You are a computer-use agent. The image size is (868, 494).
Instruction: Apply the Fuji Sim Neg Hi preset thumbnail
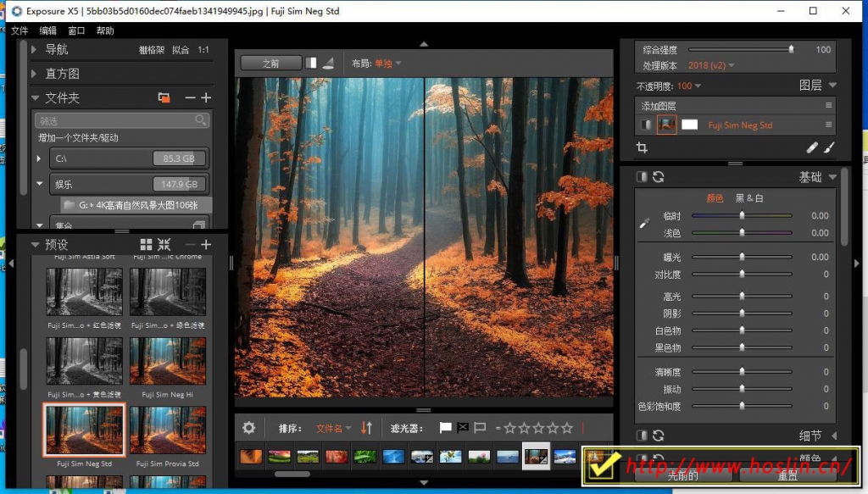(168, 361)
